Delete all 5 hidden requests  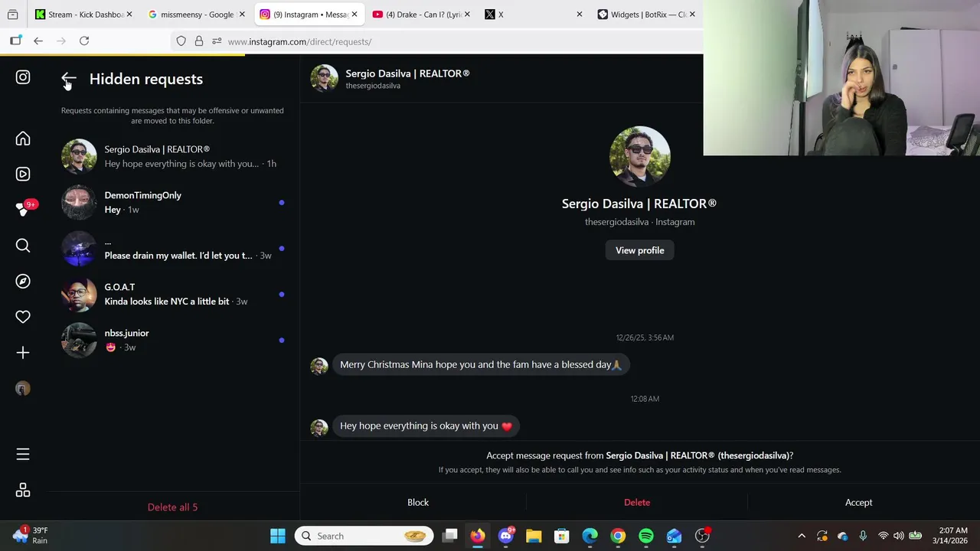click(172, 507)
